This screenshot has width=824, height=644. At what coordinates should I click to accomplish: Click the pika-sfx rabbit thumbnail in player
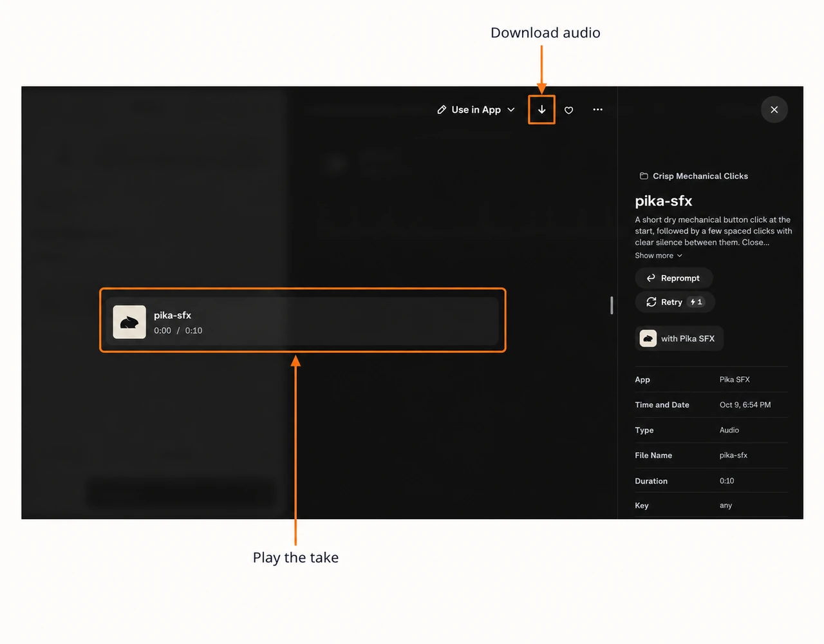129,322
